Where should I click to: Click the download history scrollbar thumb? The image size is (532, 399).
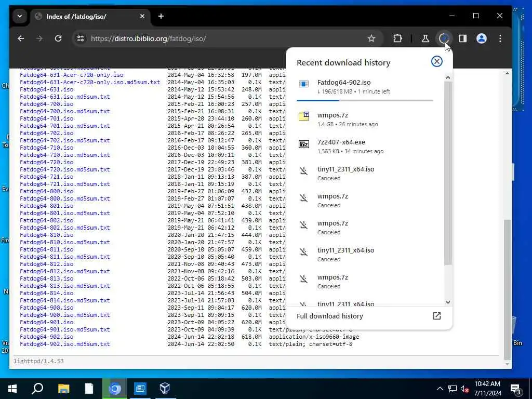(448, 173)
